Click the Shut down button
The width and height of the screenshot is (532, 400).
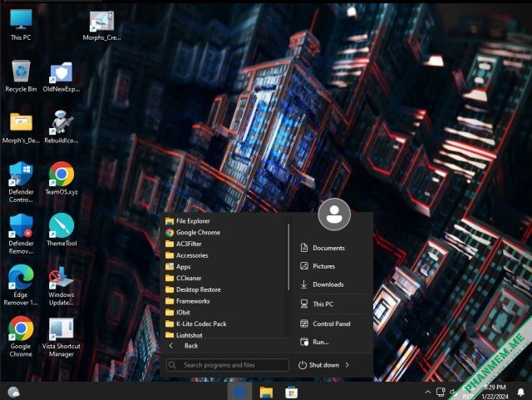coord(319,365)
